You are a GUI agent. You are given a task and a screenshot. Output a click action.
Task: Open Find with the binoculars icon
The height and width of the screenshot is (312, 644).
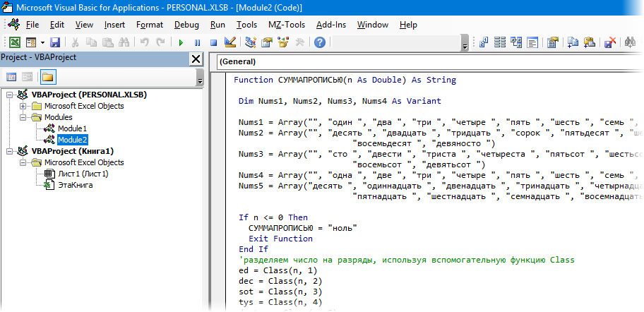click(124, 42)
